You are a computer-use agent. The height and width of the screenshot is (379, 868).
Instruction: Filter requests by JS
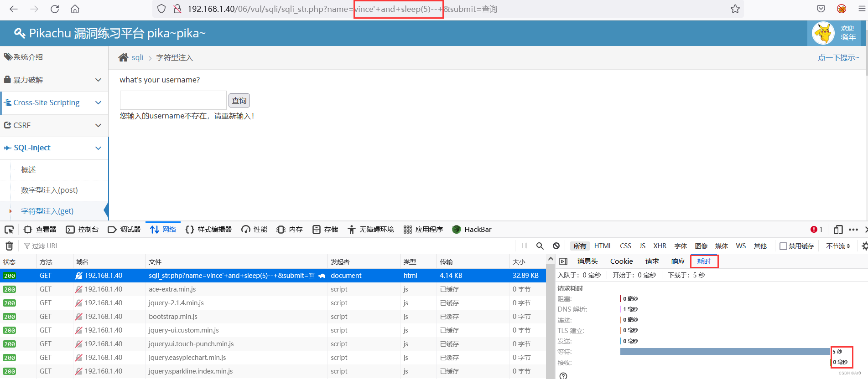click(642, 246)
